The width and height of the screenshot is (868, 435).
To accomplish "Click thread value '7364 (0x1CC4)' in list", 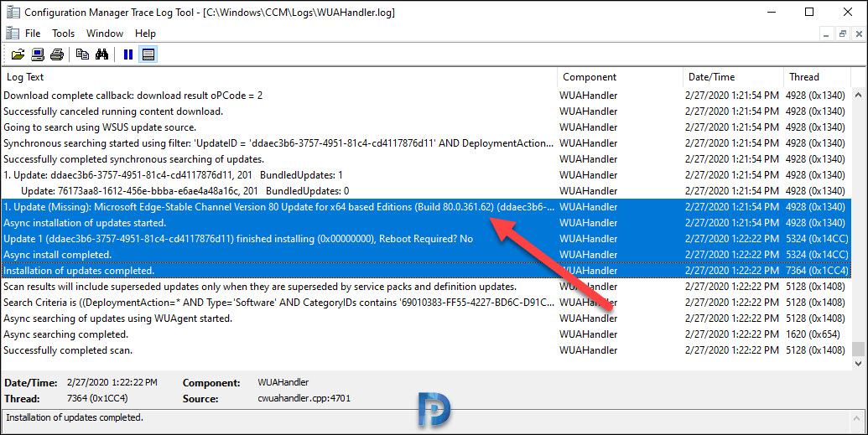I will [817, 271].
